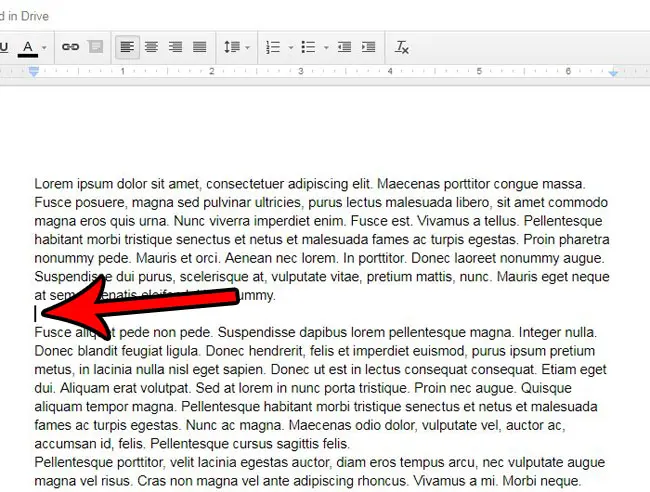
Task: Toggle left align for the paragraph
Action: click(x=127, y=47)
